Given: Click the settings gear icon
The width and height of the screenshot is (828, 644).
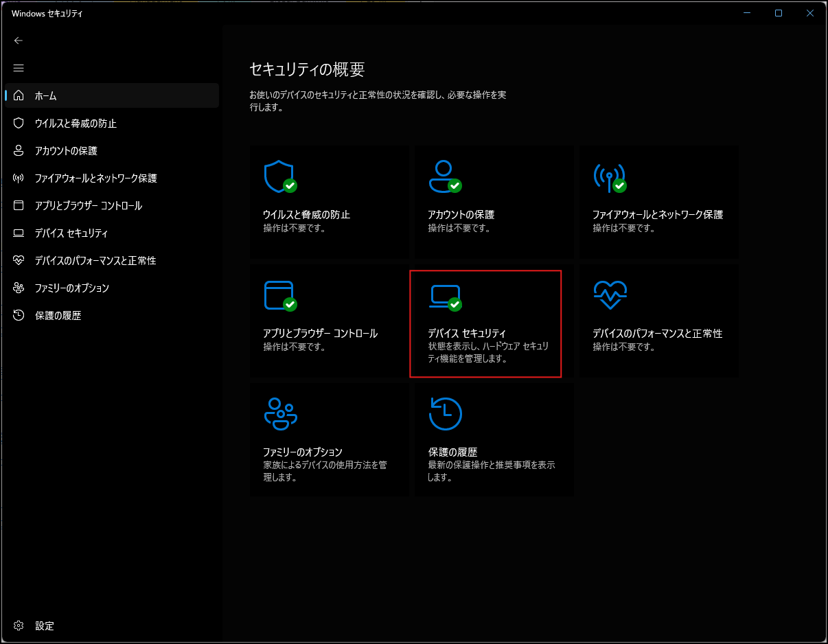Looking at the screenshot, I should [x=19, y=625].
